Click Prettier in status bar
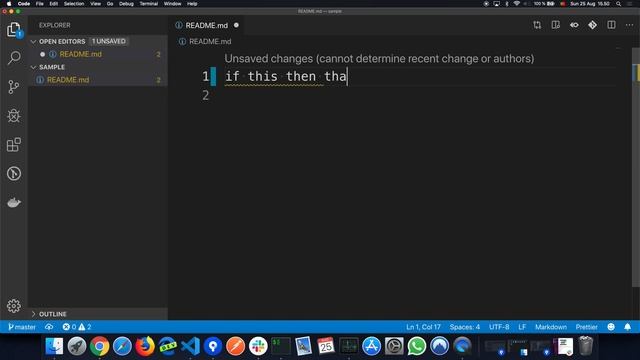The height and width of the screenshot is (360, 640). (587, 327)
